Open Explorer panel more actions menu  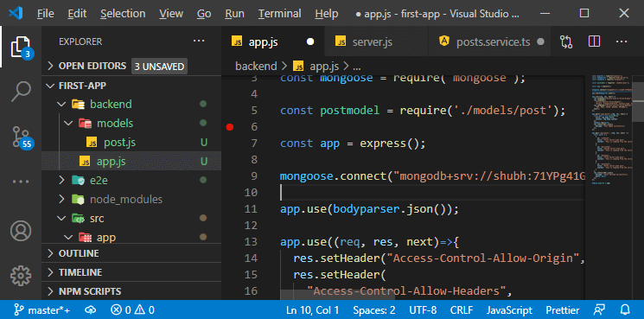coord(199,41)
